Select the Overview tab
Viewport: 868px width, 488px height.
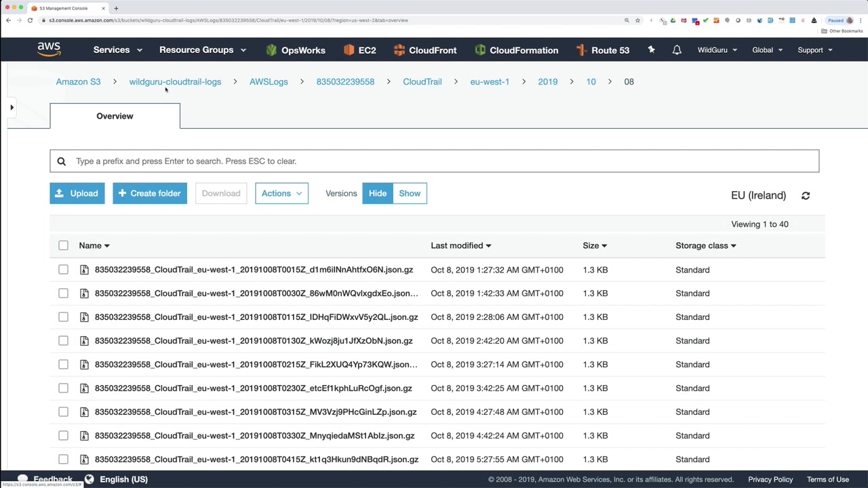point(115,116)
